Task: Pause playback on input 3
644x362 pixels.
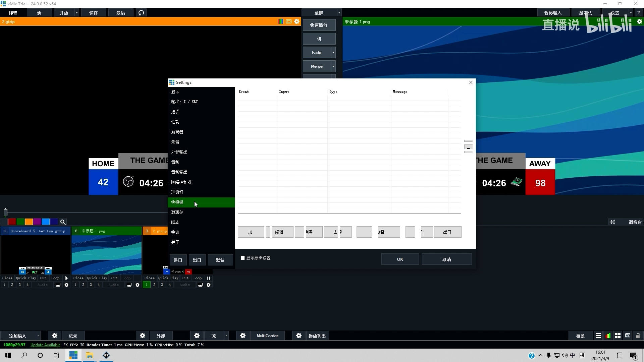Action: pos(208,278)
